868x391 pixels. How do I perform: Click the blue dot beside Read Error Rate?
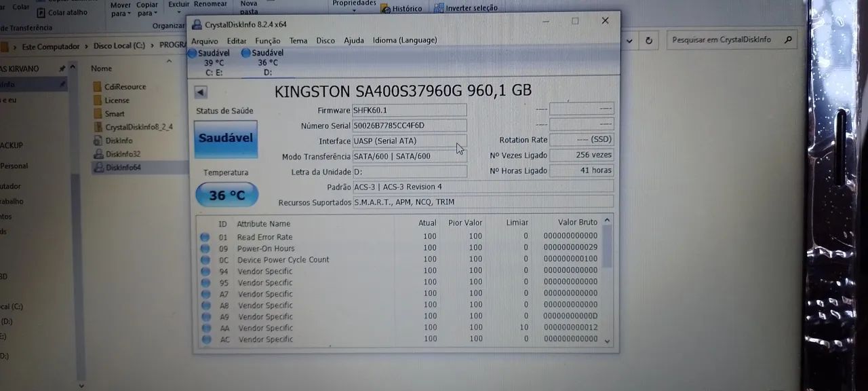[x=205, y=236]
